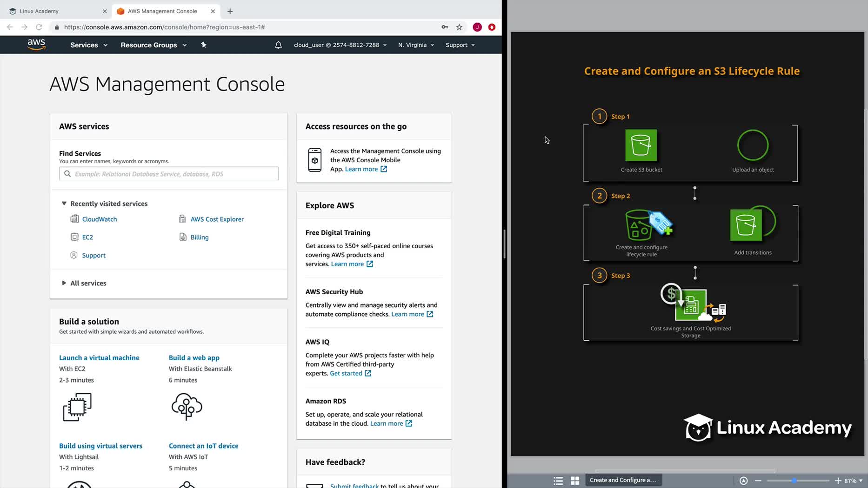868x488 pixels.
Task: Zoom in with the plus icon
Action: tap(838, 481)
